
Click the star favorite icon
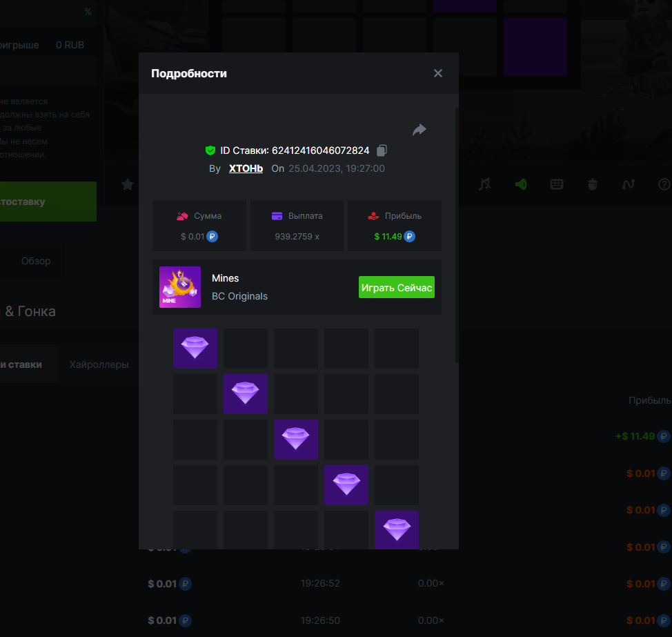point(128,184)
